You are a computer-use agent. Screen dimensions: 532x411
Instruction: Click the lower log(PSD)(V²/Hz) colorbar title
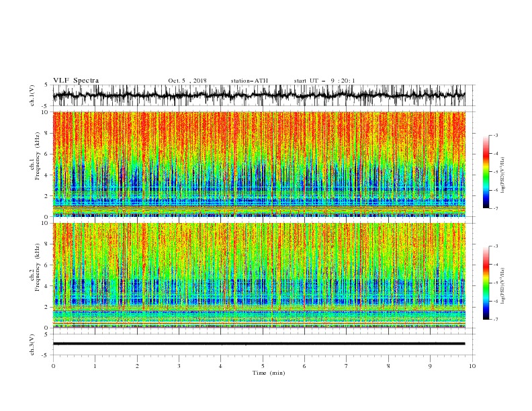502,286
